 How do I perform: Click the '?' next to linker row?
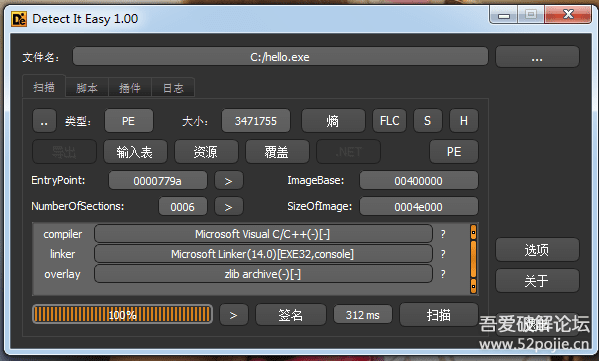443,254
